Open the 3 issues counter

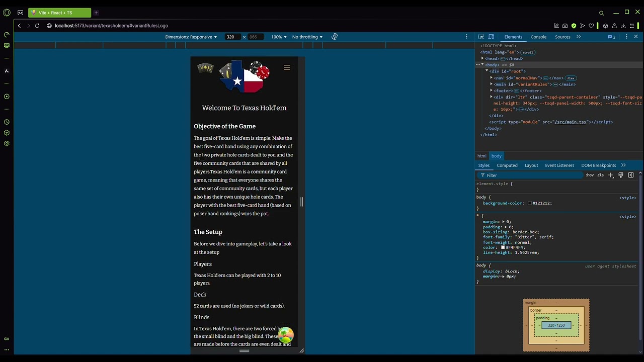coord(612,37)
